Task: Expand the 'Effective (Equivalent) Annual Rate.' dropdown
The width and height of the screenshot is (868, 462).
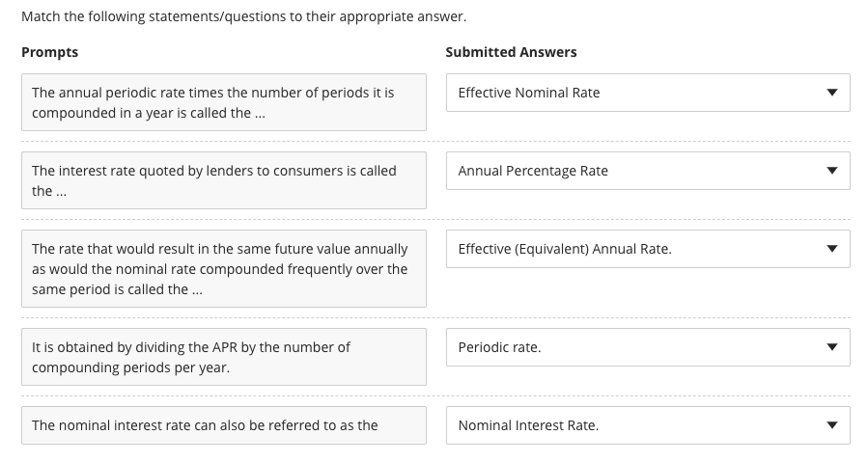Action: pos(647,249)
